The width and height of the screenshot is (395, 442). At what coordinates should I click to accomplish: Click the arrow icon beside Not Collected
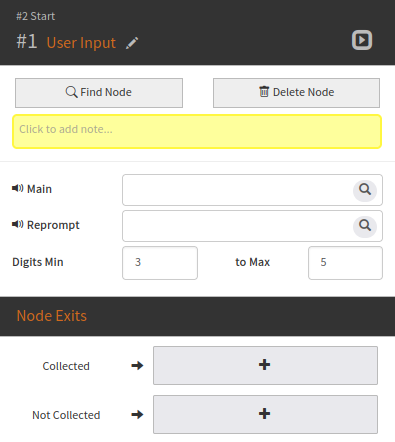[137, 415]
